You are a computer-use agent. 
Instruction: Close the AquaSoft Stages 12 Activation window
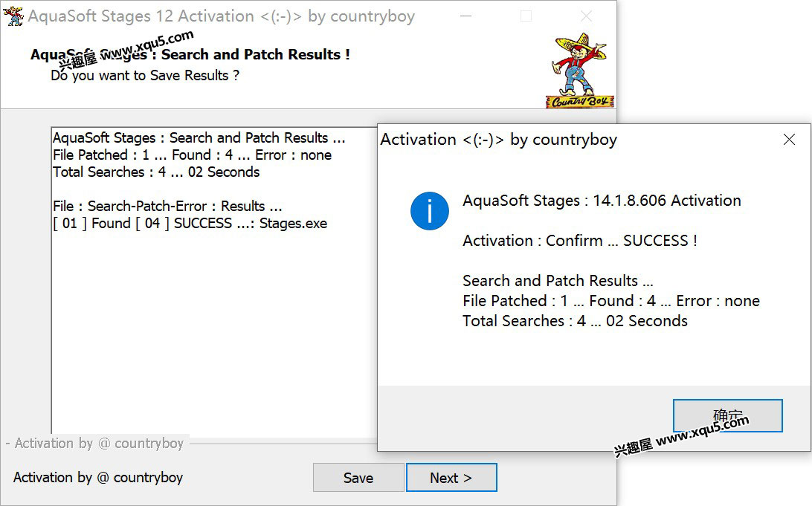coord(586,16)
